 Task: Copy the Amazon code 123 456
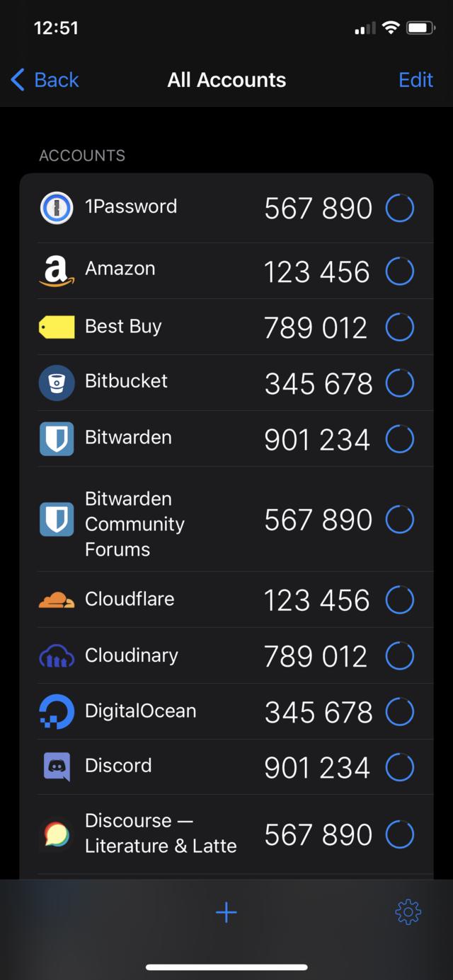coord(317,272)
